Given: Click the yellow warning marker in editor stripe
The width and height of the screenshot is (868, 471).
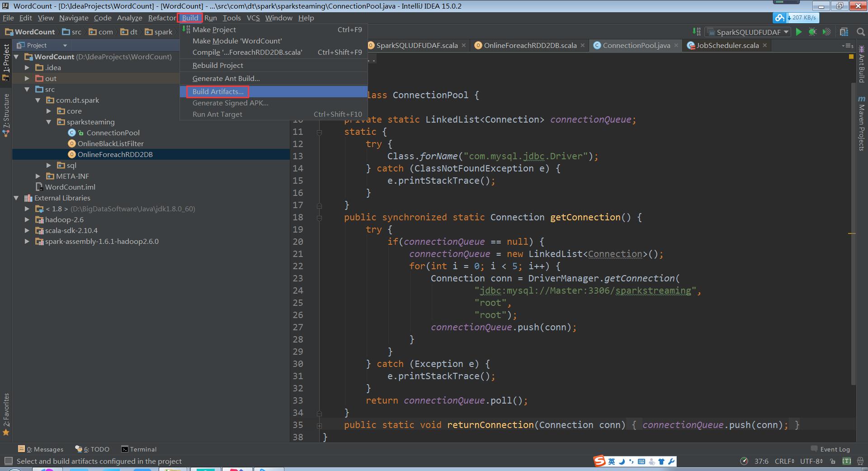Looking at the screenshot, I should coord(851,57).
